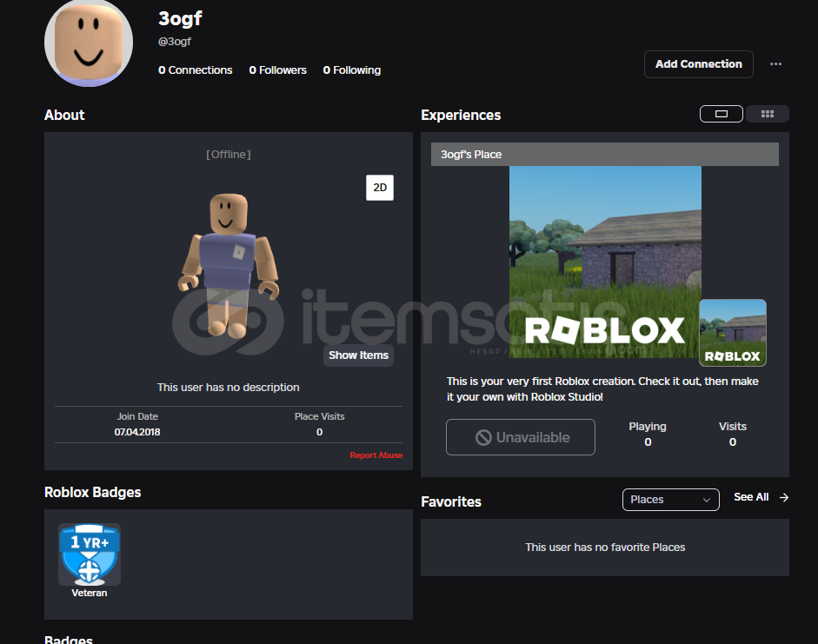818x644 pixels.
Task: Open the three-dot more options menu
Action: [x=775, y=64]
